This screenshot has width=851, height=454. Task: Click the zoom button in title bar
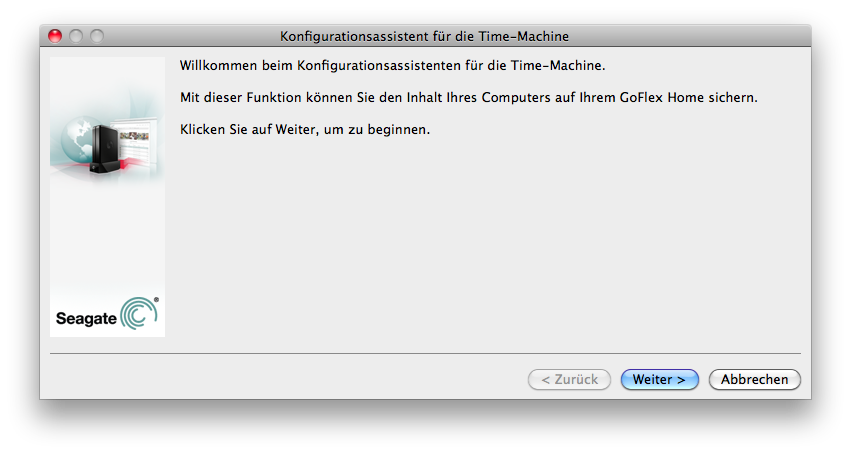97,36
